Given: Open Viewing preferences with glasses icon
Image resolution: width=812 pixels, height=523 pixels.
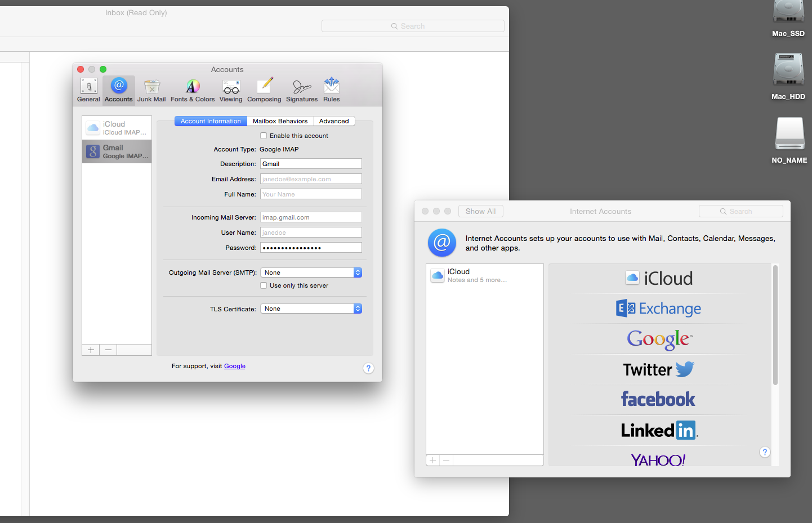Looking at the screenshot, I should tap(231, 90).
